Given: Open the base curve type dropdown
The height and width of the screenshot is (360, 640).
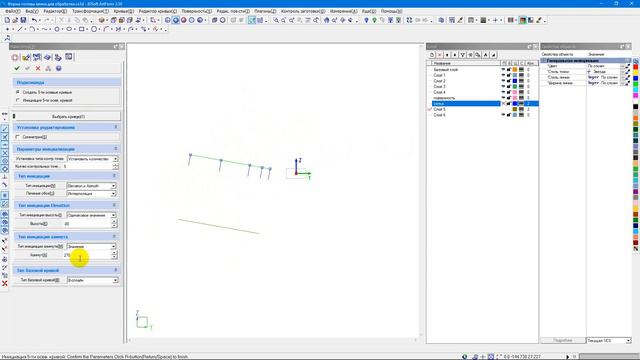Looking at the screenshot, I should (x=116, y=280).
